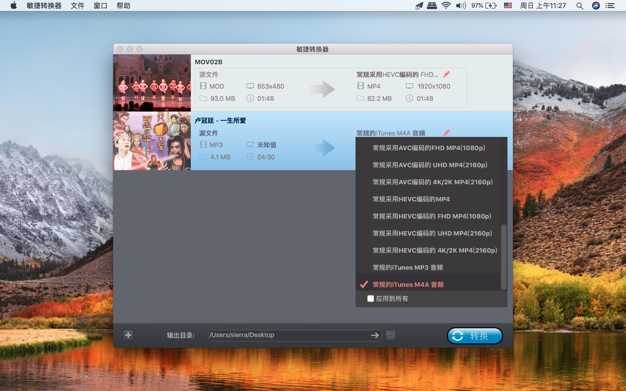
Task: Start conversion with the 转换 button
Action: click(475, 336)
